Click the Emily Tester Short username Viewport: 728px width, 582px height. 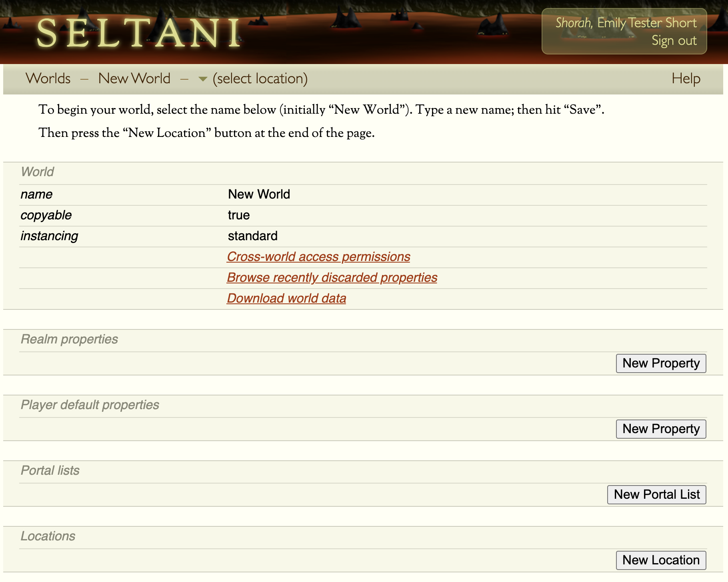647,23
